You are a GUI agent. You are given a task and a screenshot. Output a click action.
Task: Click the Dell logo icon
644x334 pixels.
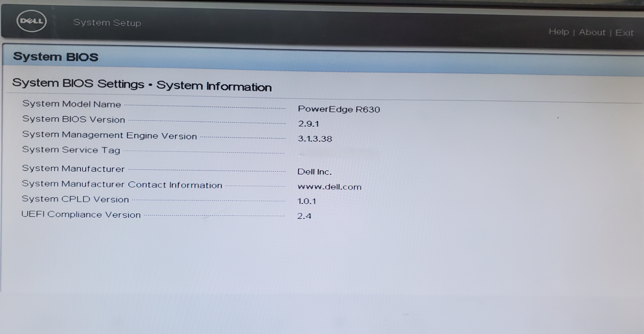pos(31,21)
